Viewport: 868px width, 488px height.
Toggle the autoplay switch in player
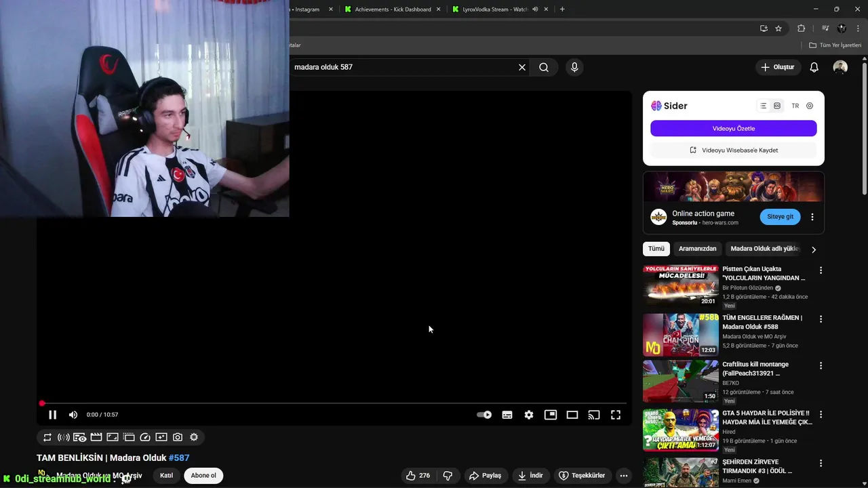pyautogui.click(x=484, y=415)
